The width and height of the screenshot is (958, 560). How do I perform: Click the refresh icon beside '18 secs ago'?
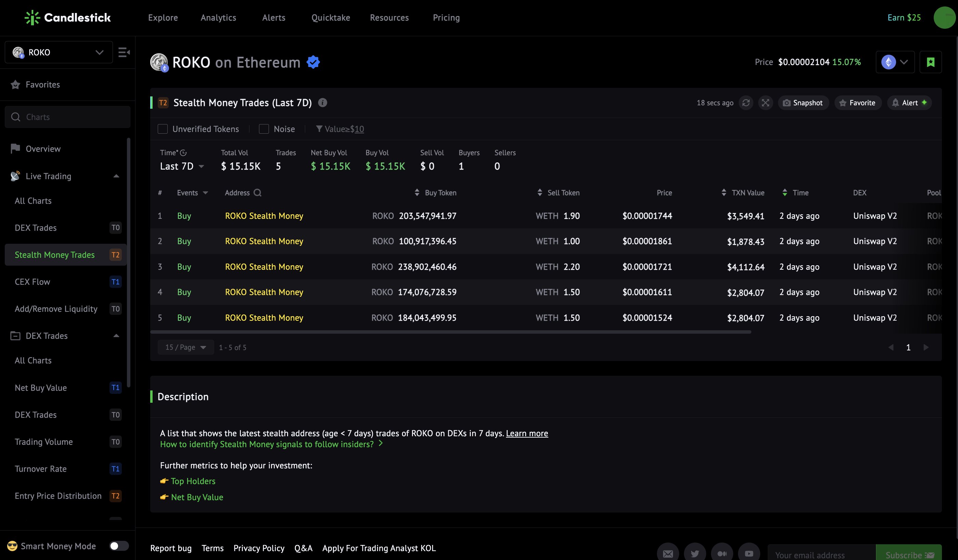746,103
